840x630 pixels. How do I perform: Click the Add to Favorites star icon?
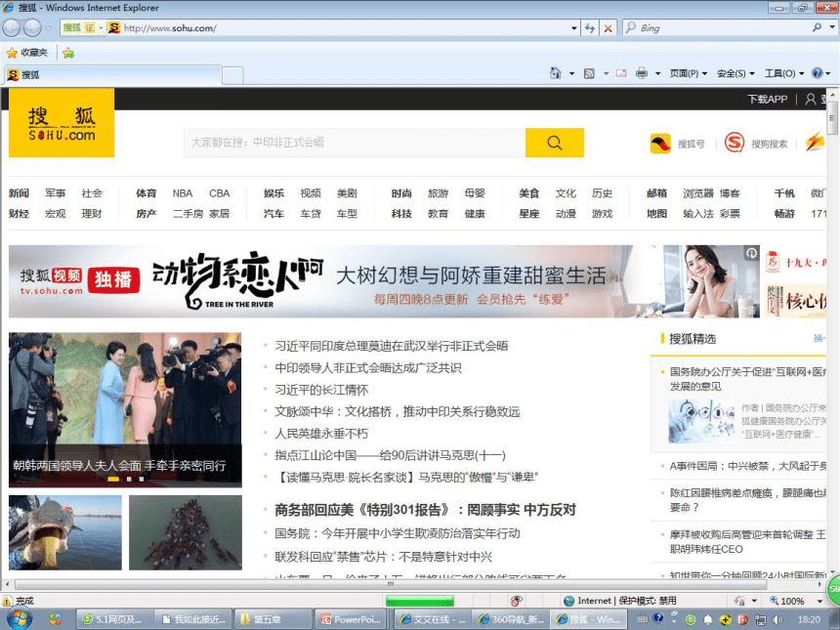point(68,53)
